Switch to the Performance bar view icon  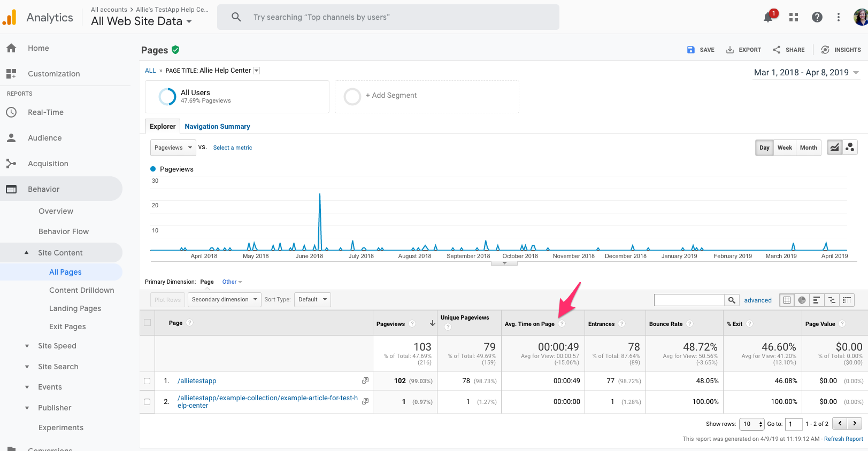click(817, 300)
